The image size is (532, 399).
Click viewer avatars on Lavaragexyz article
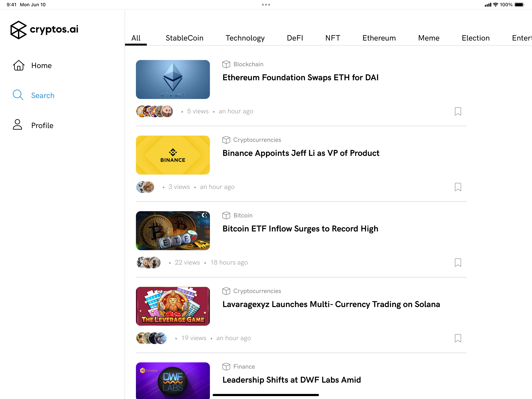point(151,338)
